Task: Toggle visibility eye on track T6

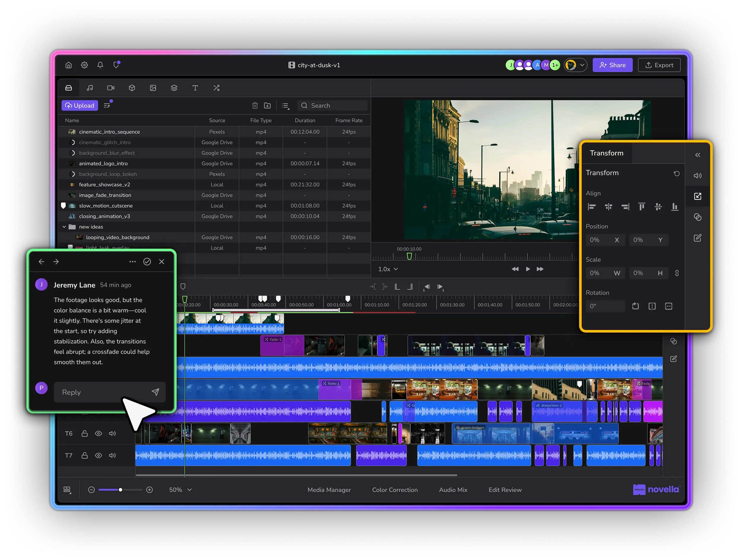Action: pos(98,434)
